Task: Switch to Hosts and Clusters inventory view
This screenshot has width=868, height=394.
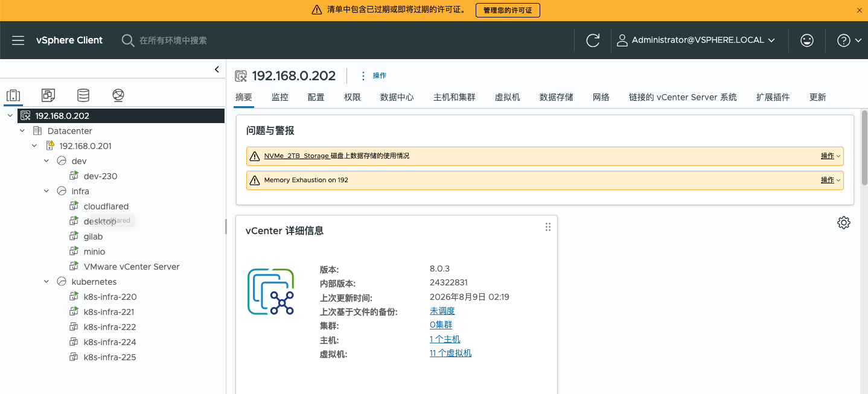Action: [x=13, y=95]
